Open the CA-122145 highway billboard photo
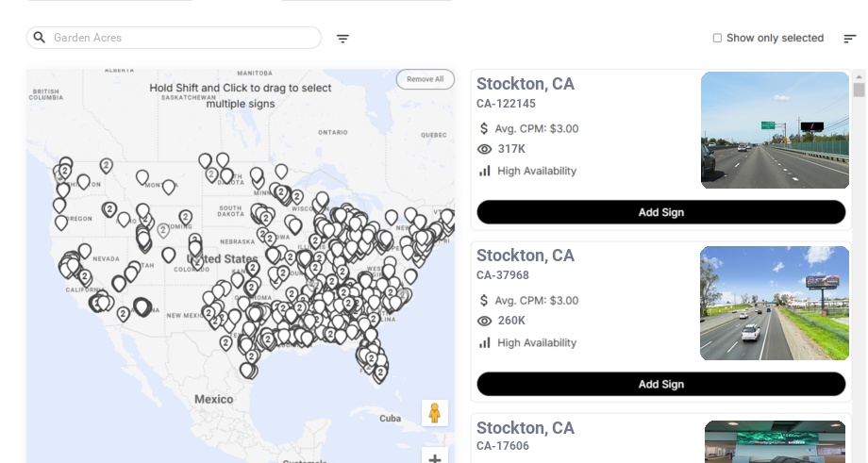Screen dimensions: 868x463 (775, 130)
